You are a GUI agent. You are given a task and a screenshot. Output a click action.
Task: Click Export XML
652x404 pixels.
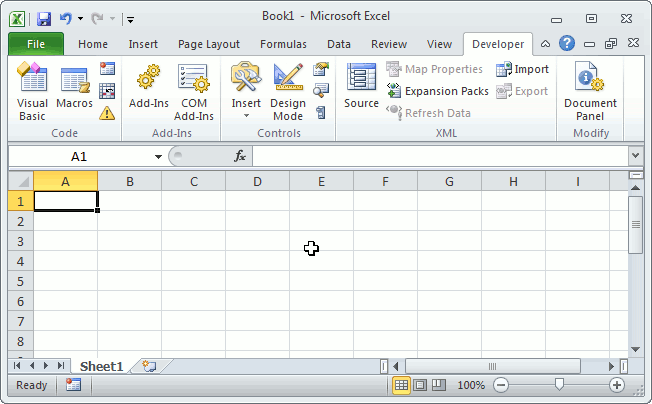522,91
